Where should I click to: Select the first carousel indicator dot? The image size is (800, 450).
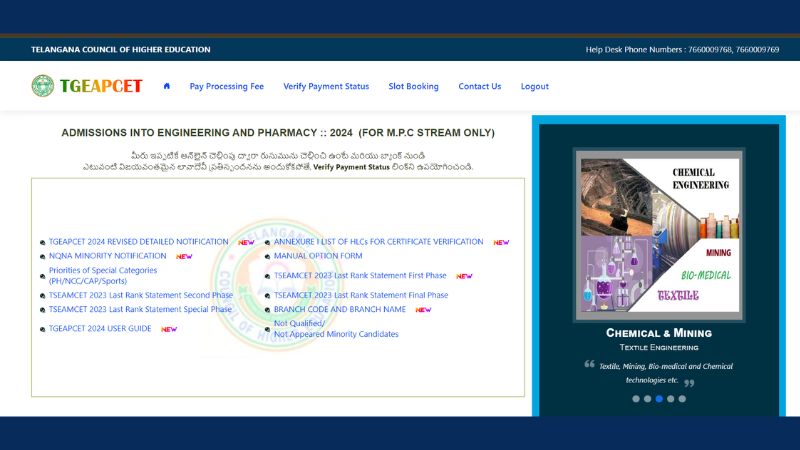pyautogui.click(x=636, y=399)
